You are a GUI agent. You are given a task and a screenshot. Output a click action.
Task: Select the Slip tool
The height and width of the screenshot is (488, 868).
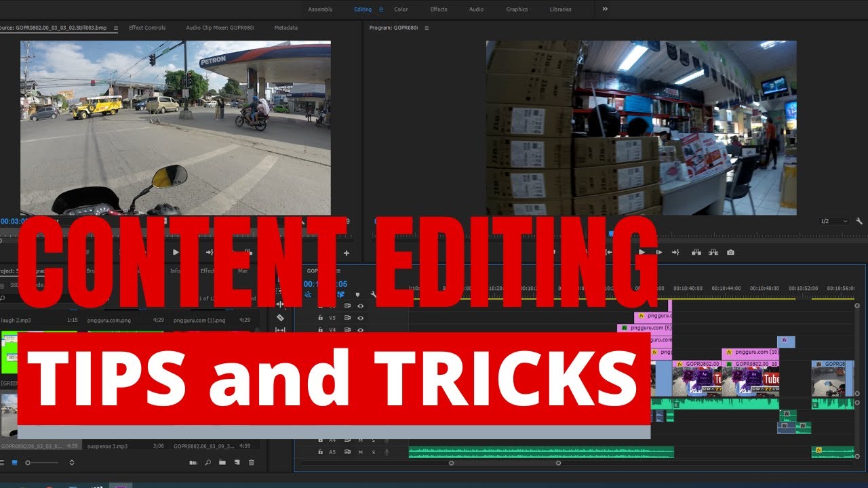point(280,329)
